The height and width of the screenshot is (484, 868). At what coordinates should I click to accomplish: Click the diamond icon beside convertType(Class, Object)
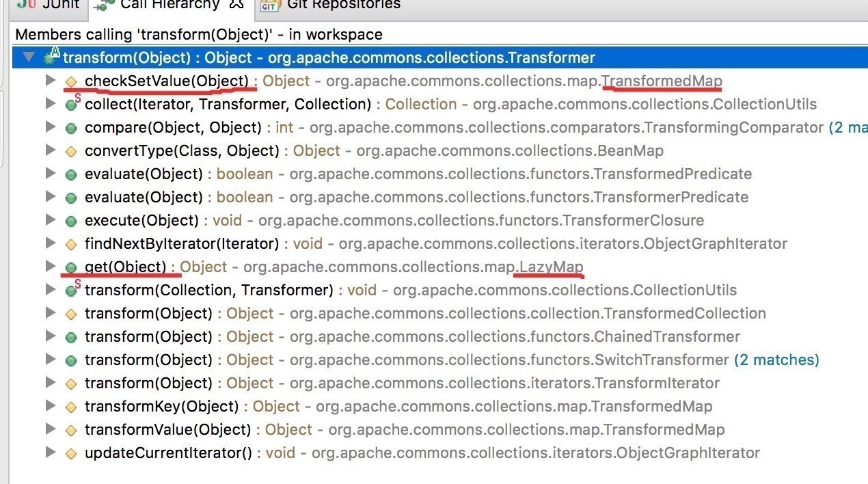(x=70, y=152)
